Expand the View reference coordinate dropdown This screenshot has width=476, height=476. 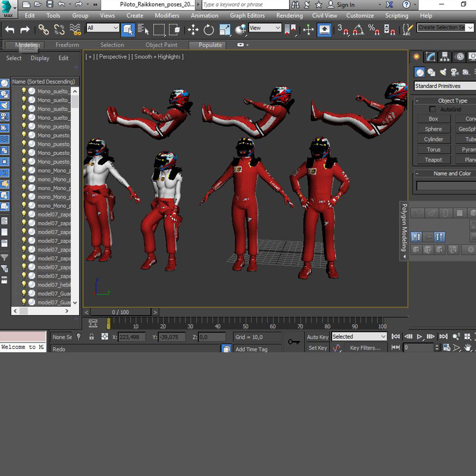pos(265,28)
